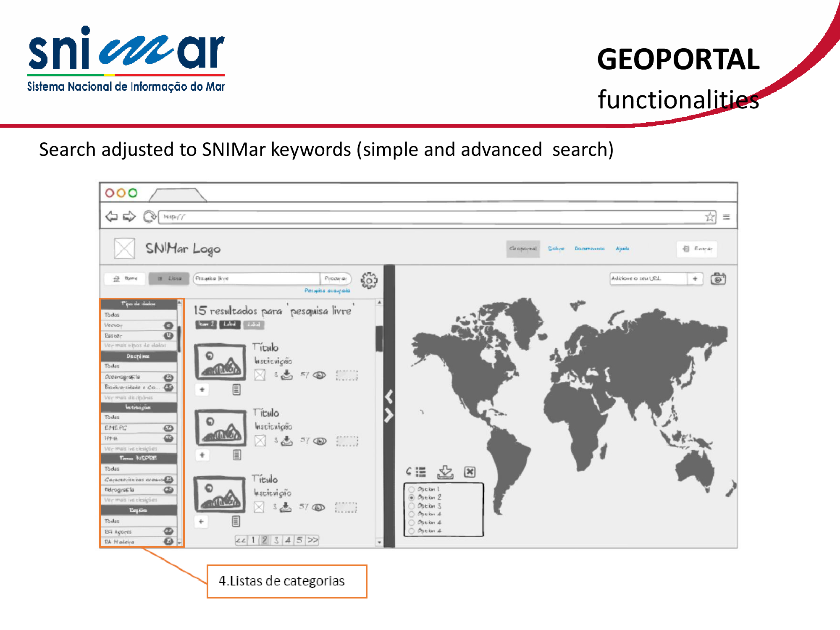Open the 'Pesquisa avançada' link
Viewport: 840px width, 630px height.
point(327,291)
